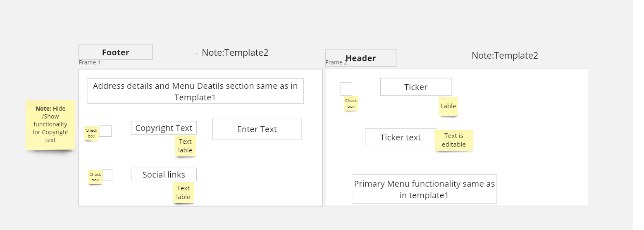
Task: Select the 'Text lable' sticky under Social links
Action: tap(183, 192)
